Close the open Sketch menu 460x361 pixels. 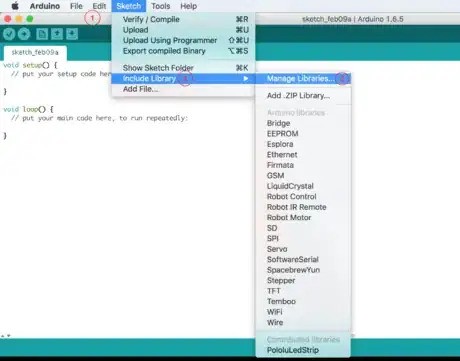click(129, 6)
